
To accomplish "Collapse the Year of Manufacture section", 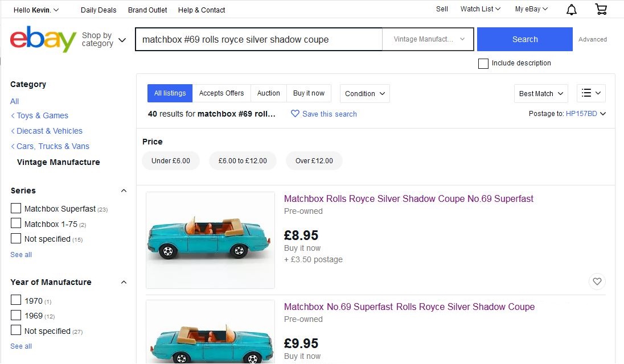I will point(124,282).
